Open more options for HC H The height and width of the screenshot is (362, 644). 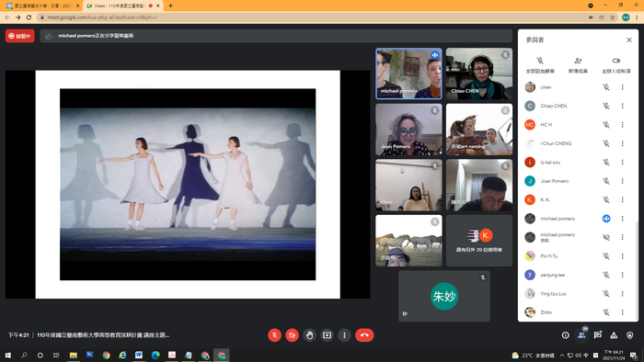pyautogui.click(x=622, y=125)
